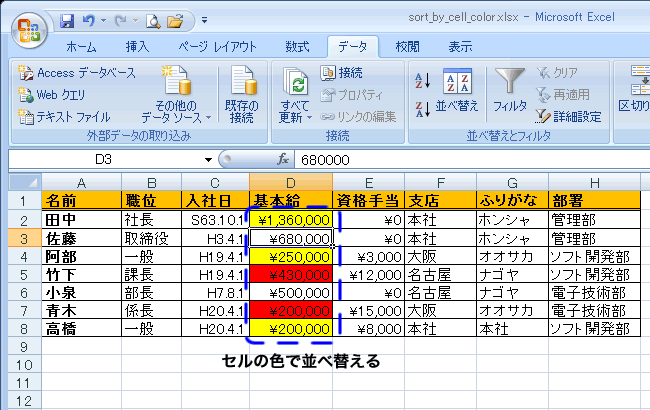Select column H header
650x410 pixels.
tap(594, 182)
